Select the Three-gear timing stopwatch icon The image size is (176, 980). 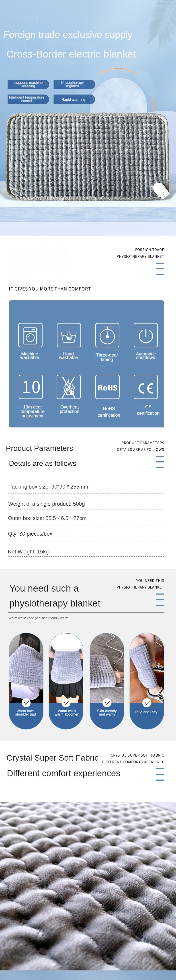(x=107, y=335)
